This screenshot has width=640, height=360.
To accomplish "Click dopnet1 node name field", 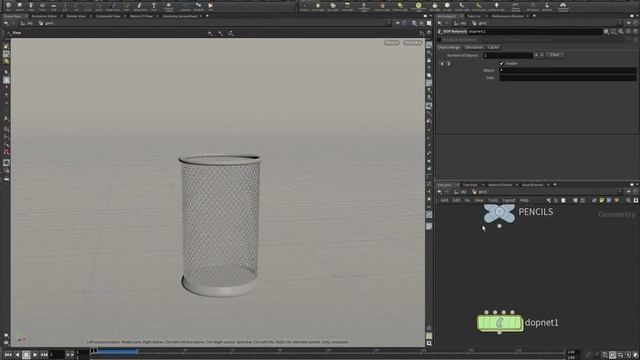I will pyautogui.click(x=534, y=31).
